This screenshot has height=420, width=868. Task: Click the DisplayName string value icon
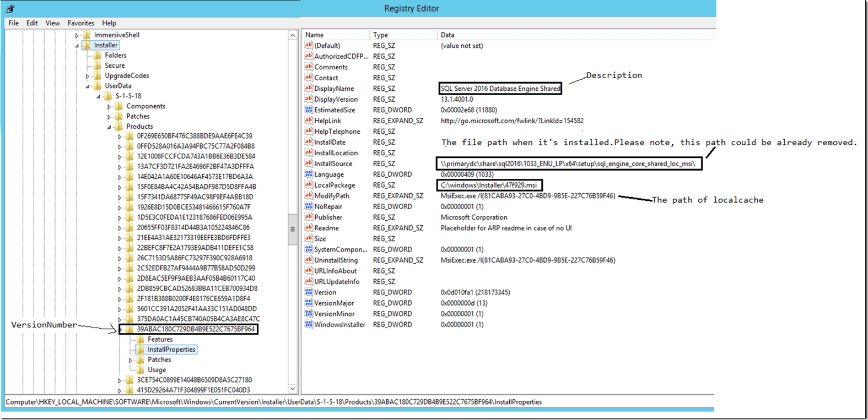(x=309, y=89)
